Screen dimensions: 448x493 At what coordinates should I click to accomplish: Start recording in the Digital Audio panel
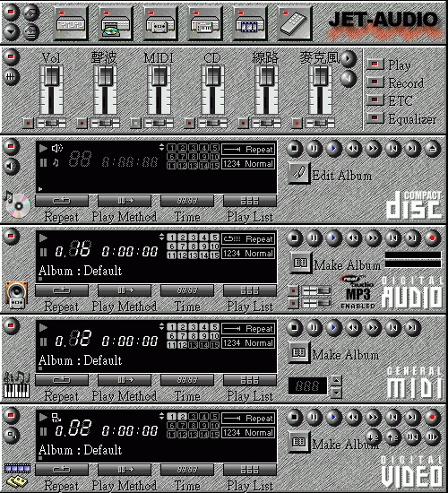click(432, 238)
